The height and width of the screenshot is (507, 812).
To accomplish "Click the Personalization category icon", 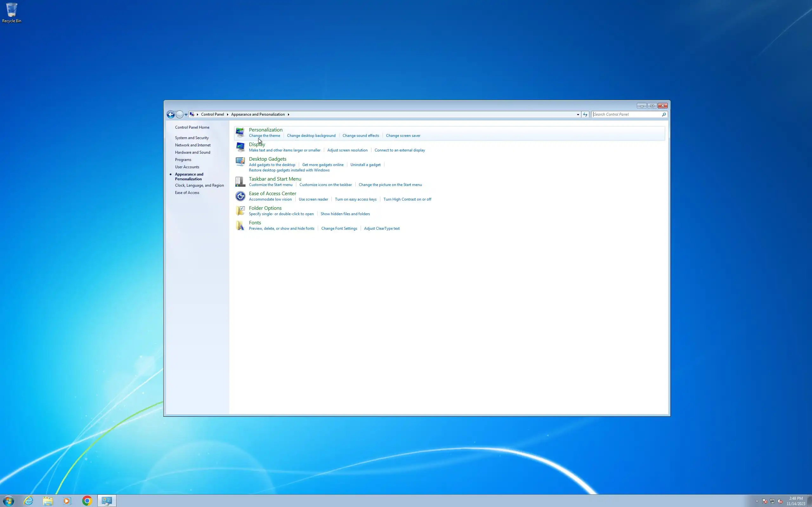I will tap(240, 132).
